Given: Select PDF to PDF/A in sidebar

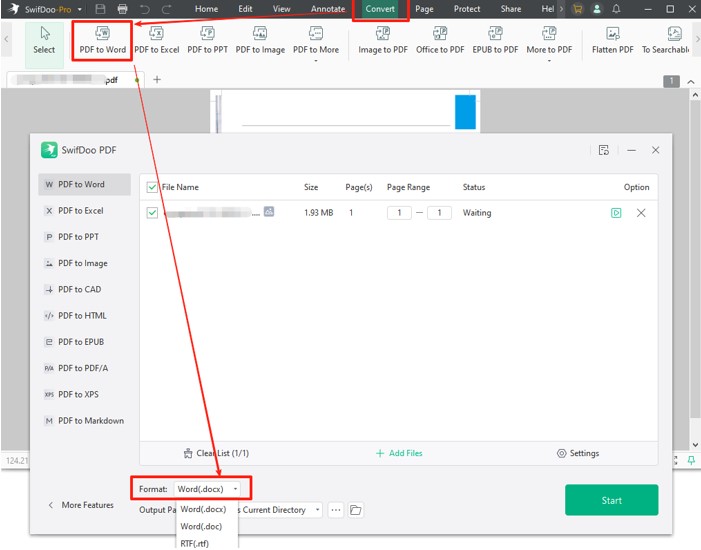Looking at the screenshot, I should click(84, 368).
